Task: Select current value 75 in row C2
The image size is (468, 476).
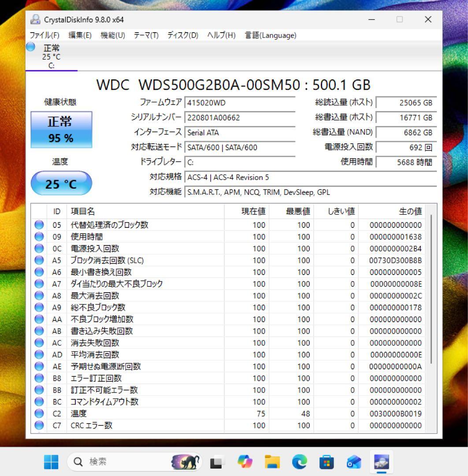Action: click(261, 414)
